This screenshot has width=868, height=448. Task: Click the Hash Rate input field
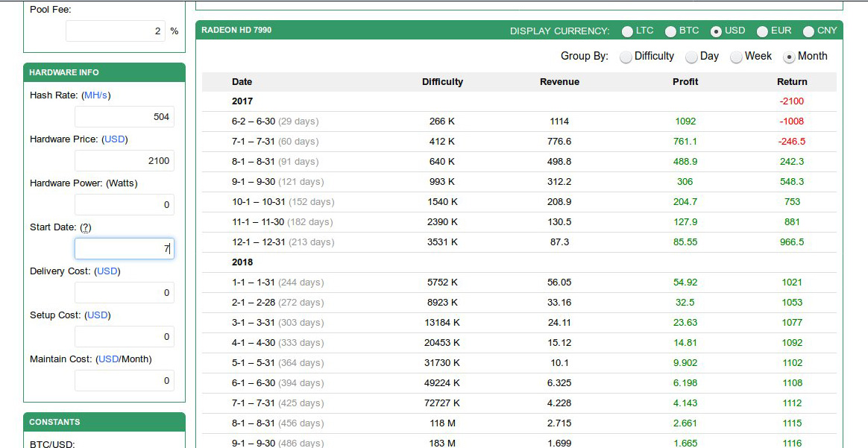tap(124, 117)
